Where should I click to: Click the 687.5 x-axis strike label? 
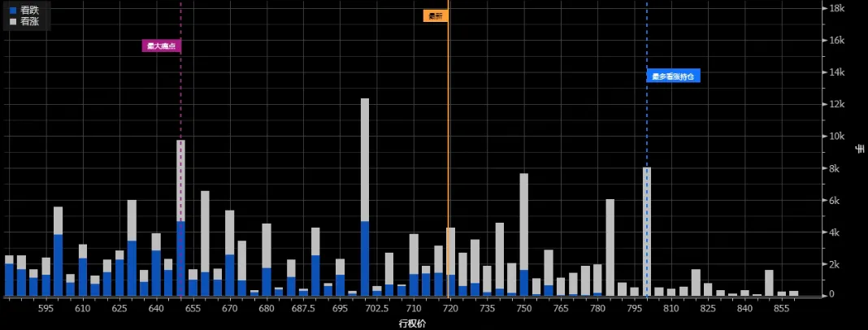tap(303, 308)
